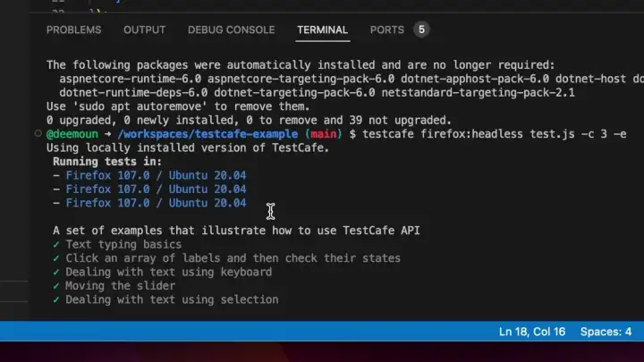Click the main branch name in the prompt

325,133
